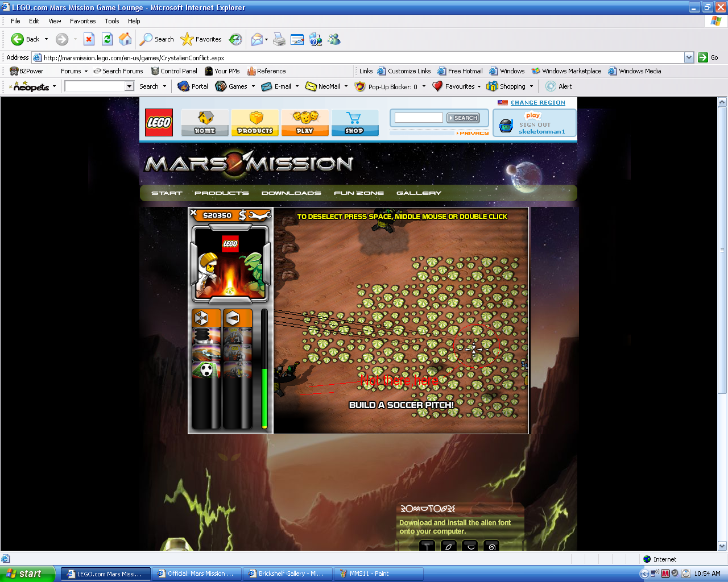Select the black coil tower build item
This screenshot has width=728, height=582.
(206, 336)
